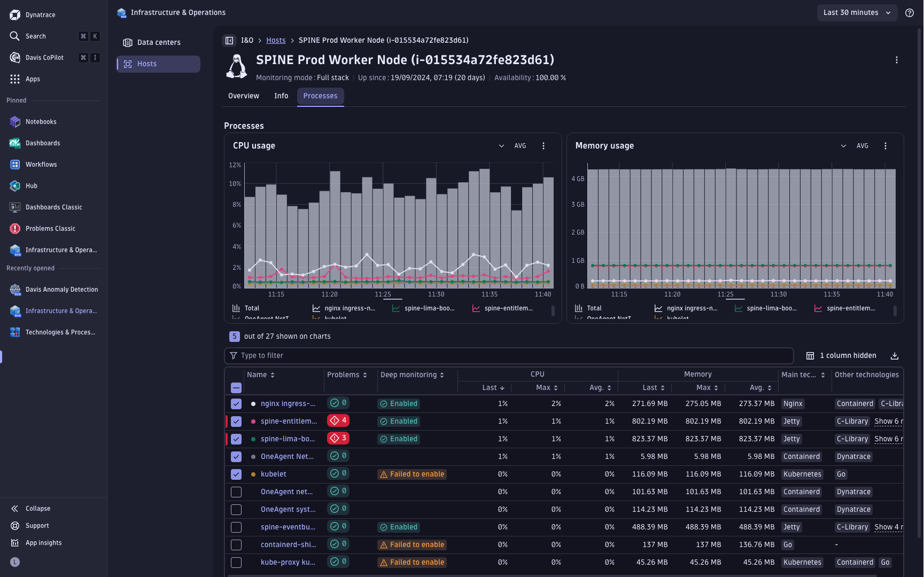Viewport: 924px width, 577px height.
Task: Sort by Memory Avg. column
Action: [761, 388]
